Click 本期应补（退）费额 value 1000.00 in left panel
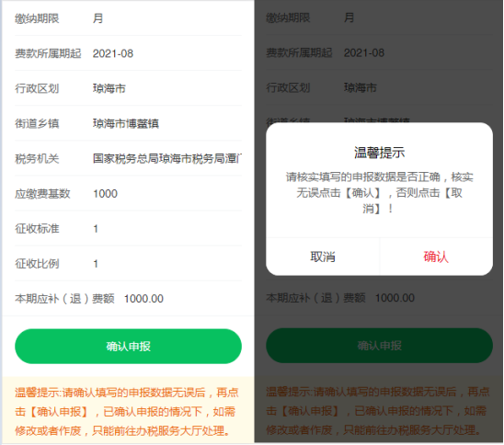 click(143, 299)
